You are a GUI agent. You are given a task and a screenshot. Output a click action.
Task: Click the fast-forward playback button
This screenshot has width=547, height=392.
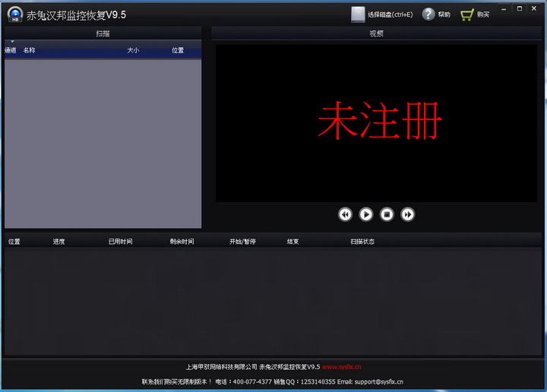coord(407,214)
